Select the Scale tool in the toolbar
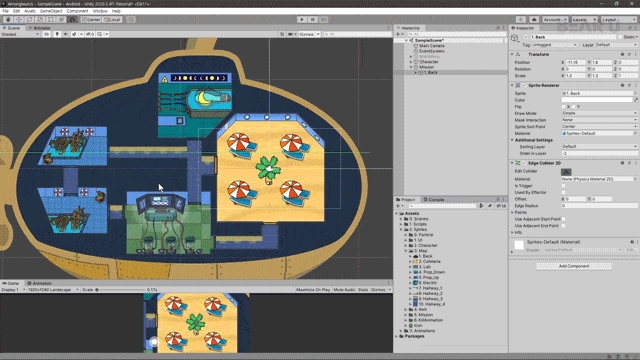This screenshot has width=640, height=360. (x=40, y=19)
